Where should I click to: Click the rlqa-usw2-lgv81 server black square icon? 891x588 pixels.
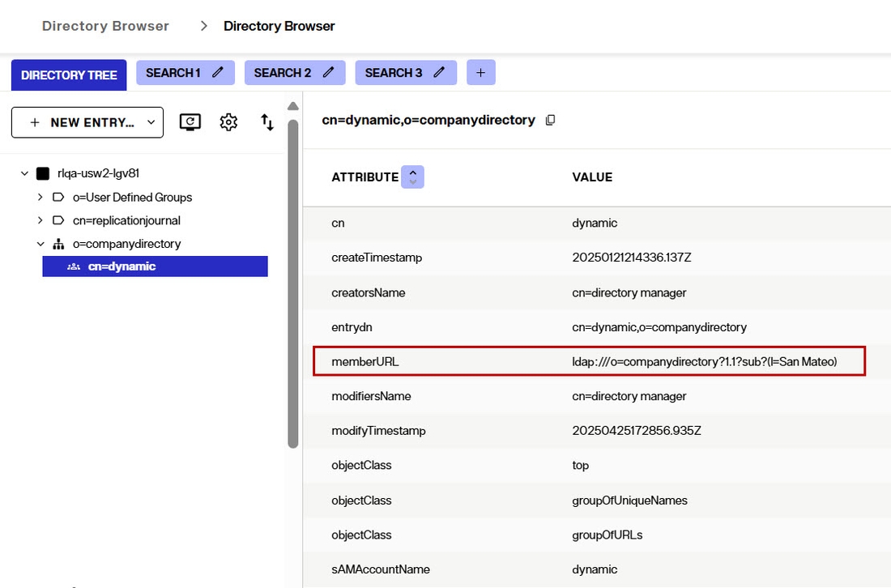pos(43,173)
